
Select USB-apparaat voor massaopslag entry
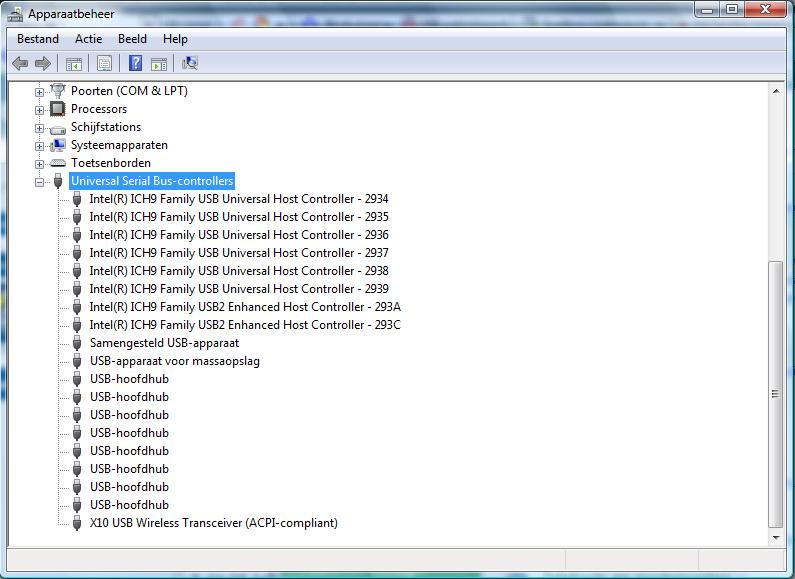coord(175,361)
